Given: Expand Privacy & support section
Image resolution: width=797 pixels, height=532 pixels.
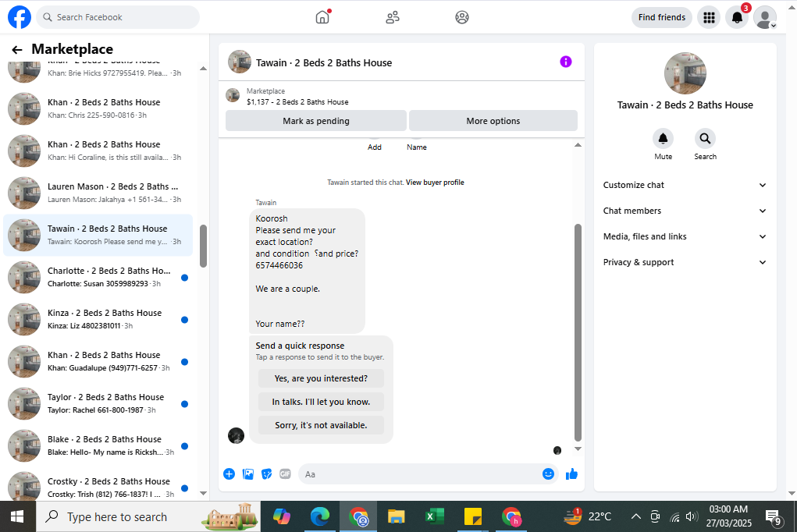Looking at the screenshot, I should coord(685,262).
